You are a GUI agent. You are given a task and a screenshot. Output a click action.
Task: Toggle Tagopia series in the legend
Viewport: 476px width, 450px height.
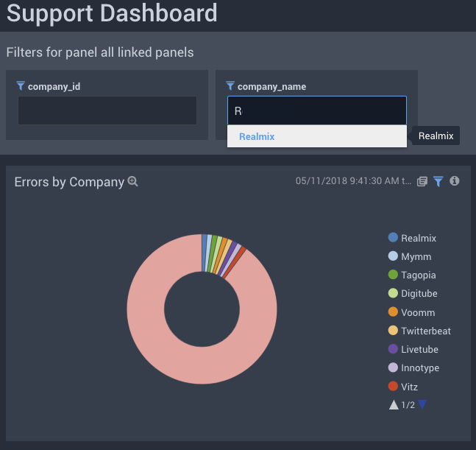coord(412,275)
